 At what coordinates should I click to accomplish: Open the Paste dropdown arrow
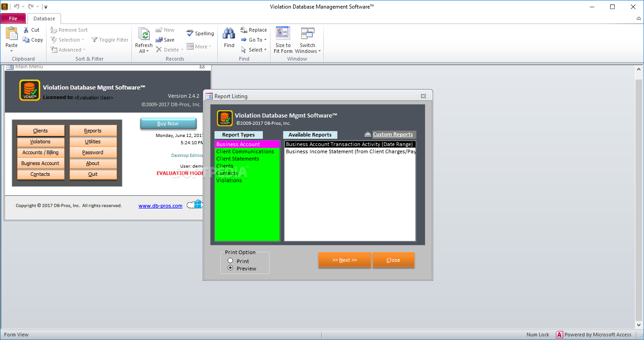pos(11,51)
